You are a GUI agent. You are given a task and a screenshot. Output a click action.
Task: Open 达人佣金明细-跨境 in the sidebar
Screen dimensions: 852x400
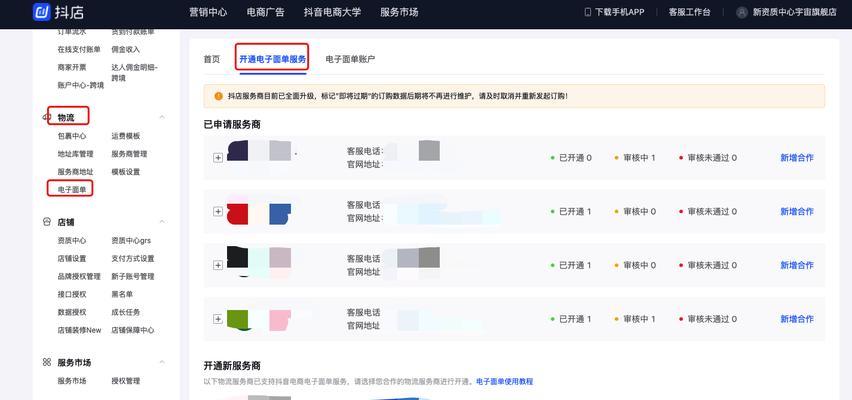(x=134, y=72)
